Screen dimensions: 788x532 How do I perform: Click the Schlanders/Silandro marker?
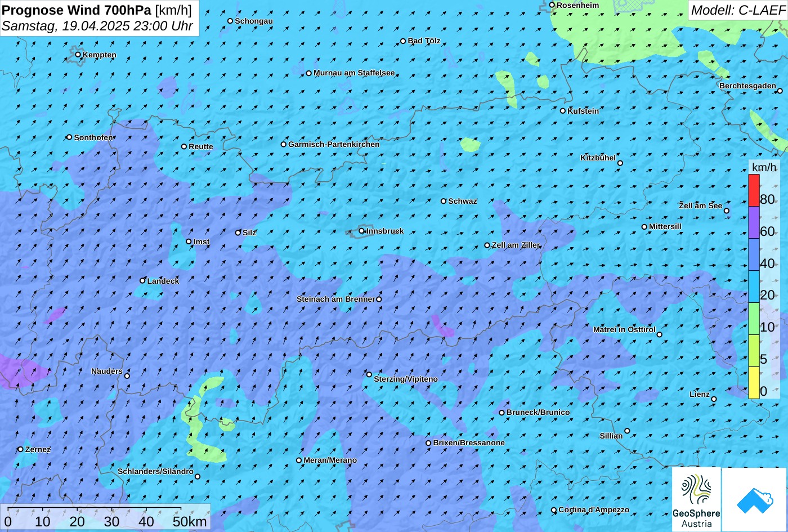[197, 477]
